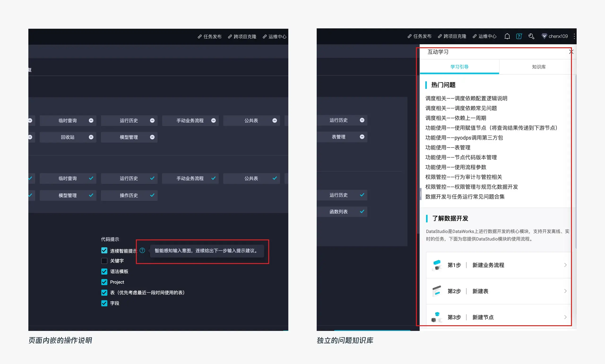Click the help icon next to 连续智能提示

click(x=142, y=251)
